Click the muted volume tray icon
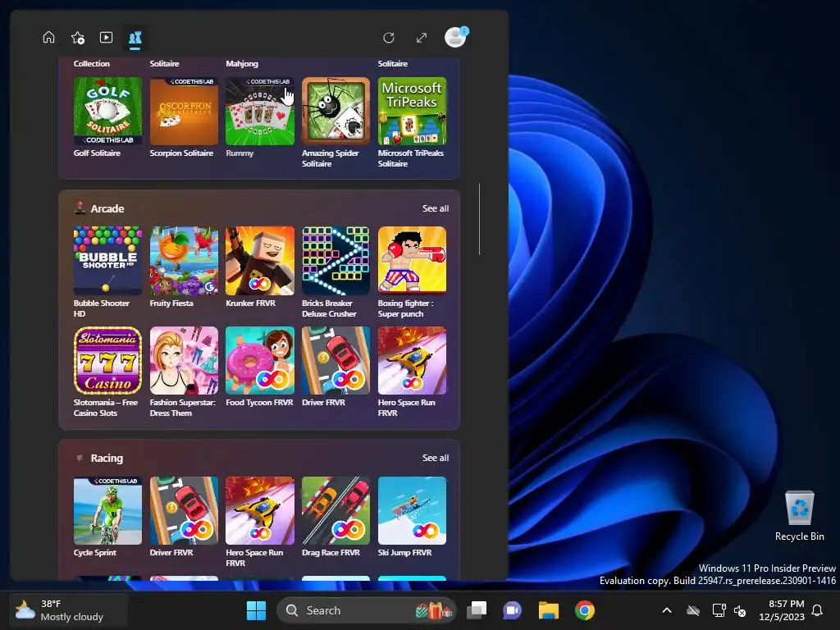The image size is (840, 630). [x=741, y=610]
